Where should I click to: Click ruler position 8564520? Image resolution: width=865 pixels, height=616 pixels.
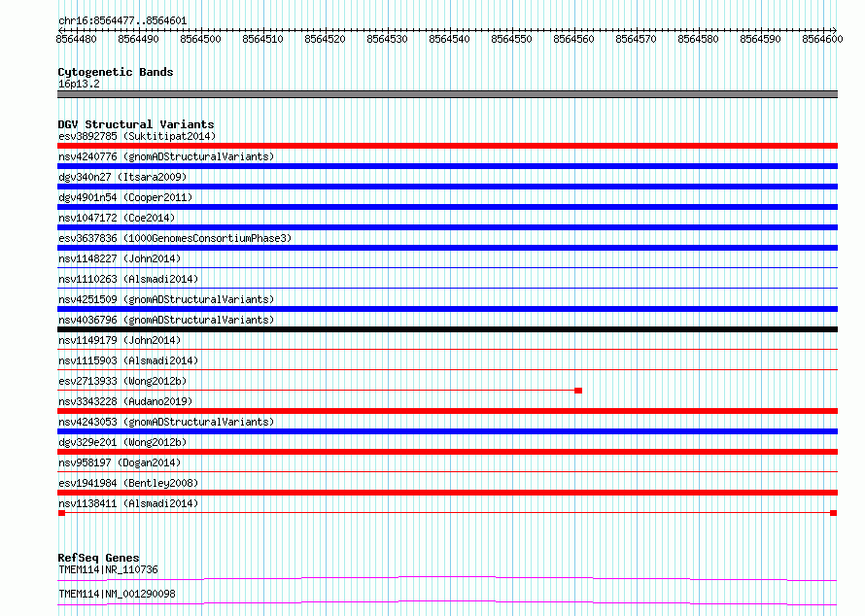(325, 39)
